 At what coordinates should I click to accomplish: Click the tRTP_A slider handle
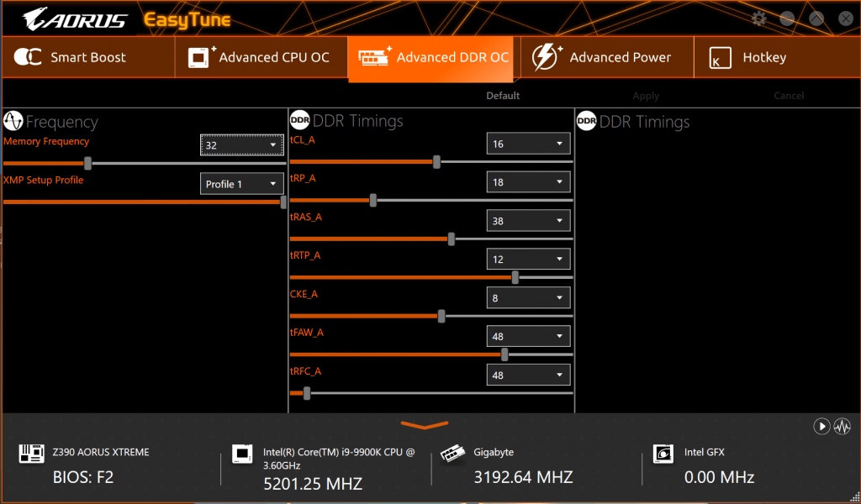tap(515, 277)
